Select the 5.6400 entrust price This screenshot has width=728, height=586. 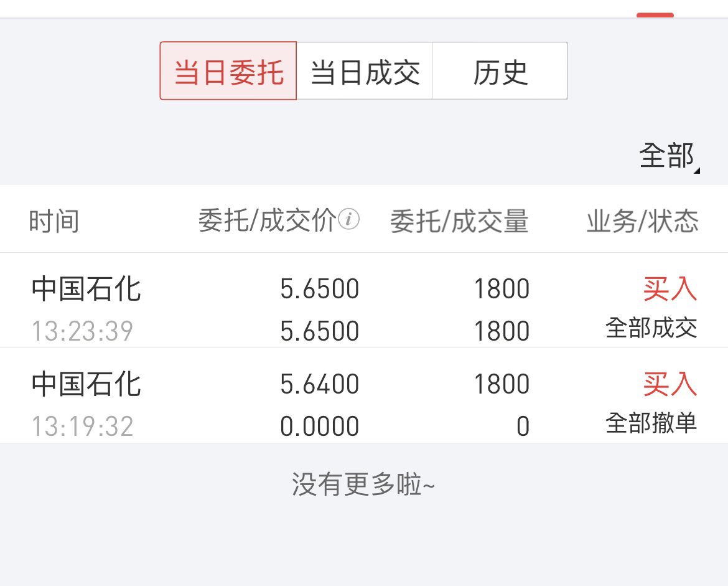click(319, 384)
